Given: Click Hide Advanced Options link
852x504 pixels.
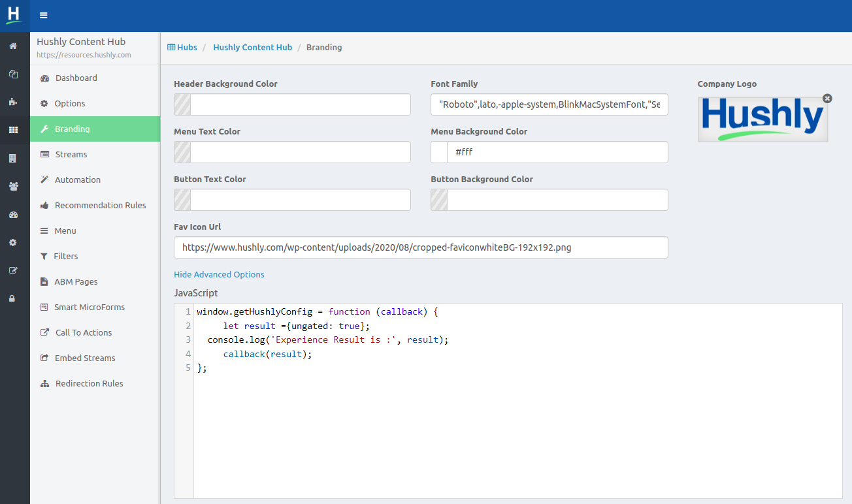Looking at the screenshot, I should click(219, 274).
